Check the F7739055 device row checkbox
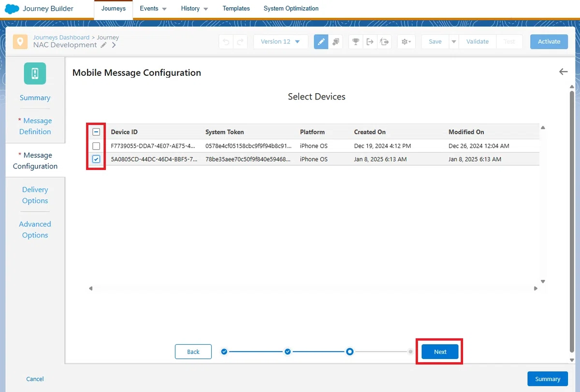580x392 pixels. click(96, 146)
